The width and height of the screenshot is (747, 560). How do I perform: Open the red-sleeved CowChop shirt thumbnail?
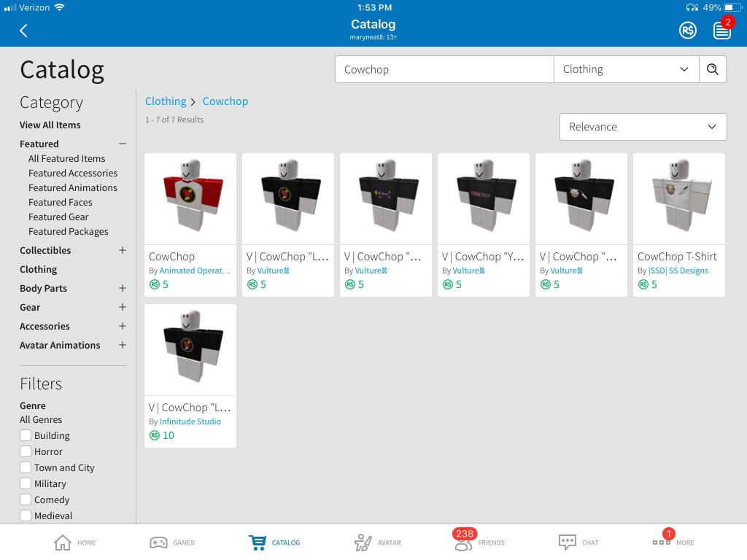pyautogui.click(x=190, y=198)
